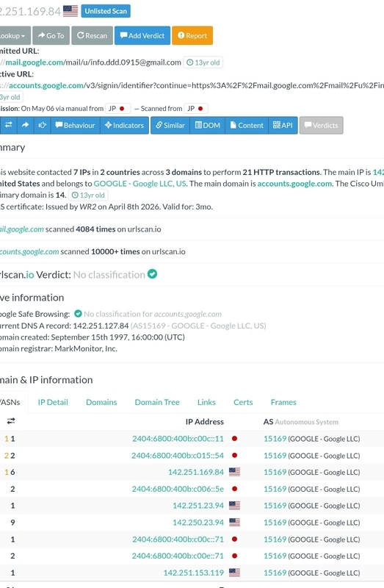Click the Unlisted Scan badge
This screenshot has width=384, height=588.
[106, 11]
